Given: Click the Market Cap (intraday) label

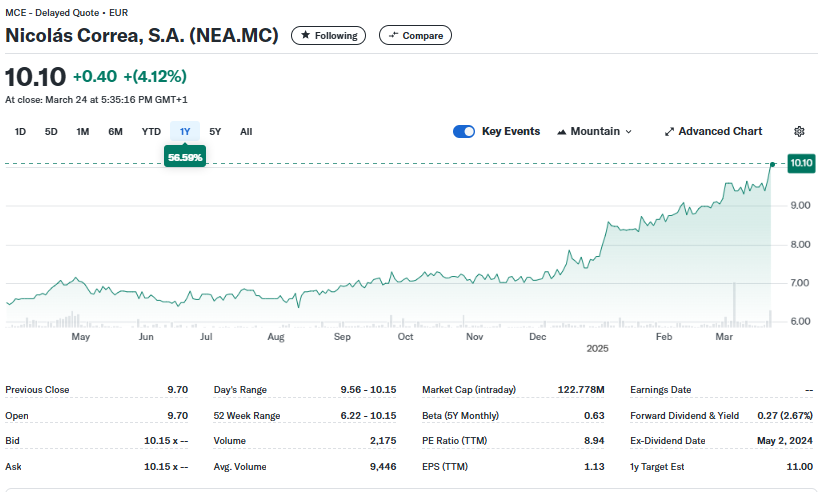Looking at the screenshot, I should click(x=469, y=390).
